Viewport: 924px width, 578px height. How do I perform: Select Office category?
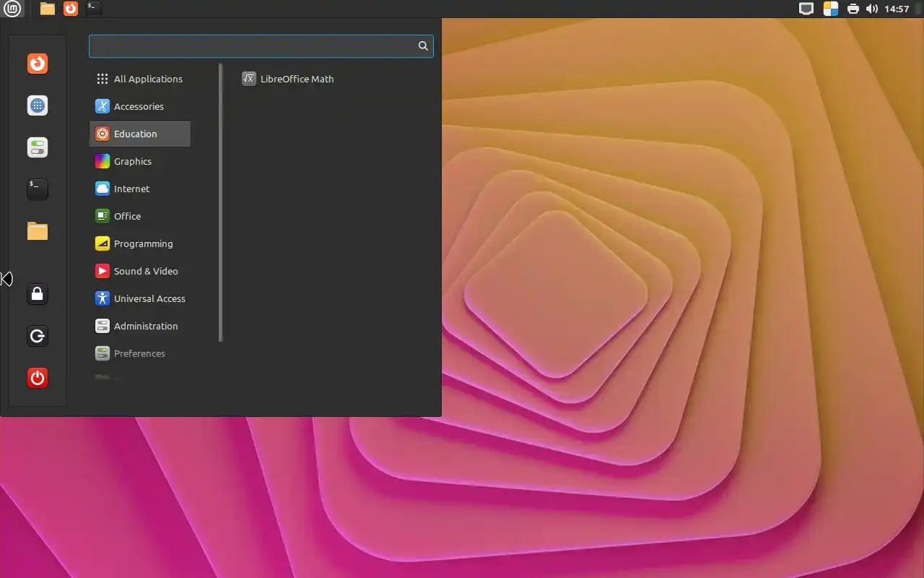[140, 216]
